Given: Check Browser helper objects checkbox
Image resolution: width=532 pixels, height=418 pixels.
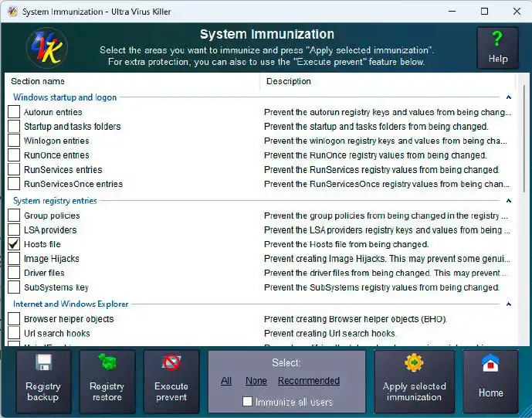Looking at the screenshot, I should pos(14,319).
